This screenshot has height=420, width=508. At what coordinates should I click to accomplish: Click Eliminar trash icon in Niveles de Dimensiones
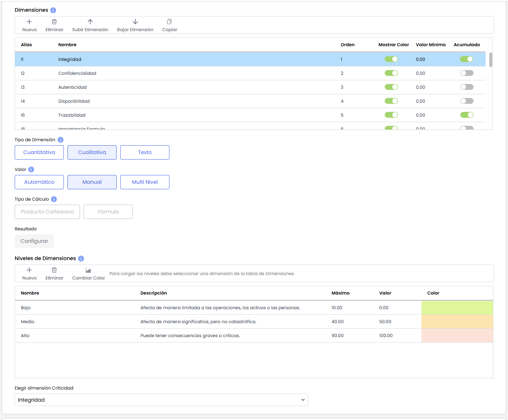(54, 270)
